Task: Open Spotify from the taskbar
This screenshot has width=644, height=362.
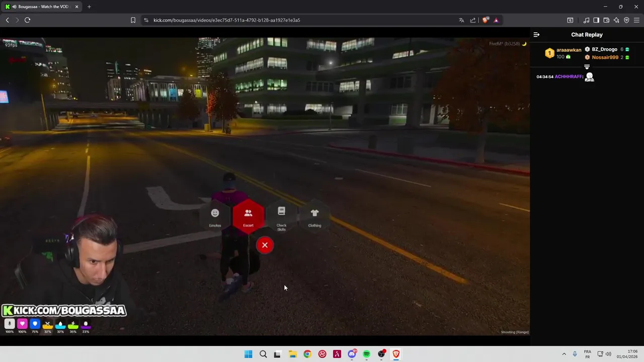Action: (x=367, y=354)
